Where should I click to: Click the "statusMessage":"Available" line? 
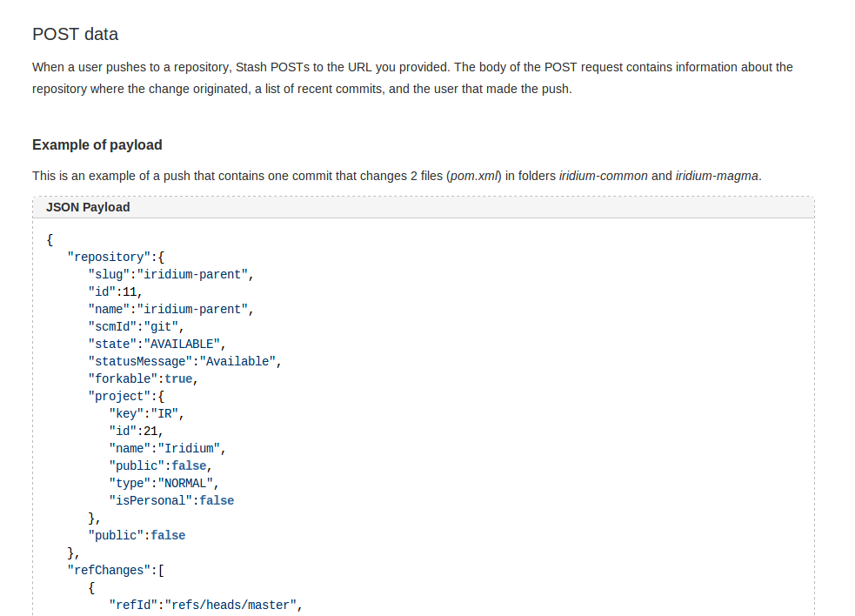coord(184,361)
